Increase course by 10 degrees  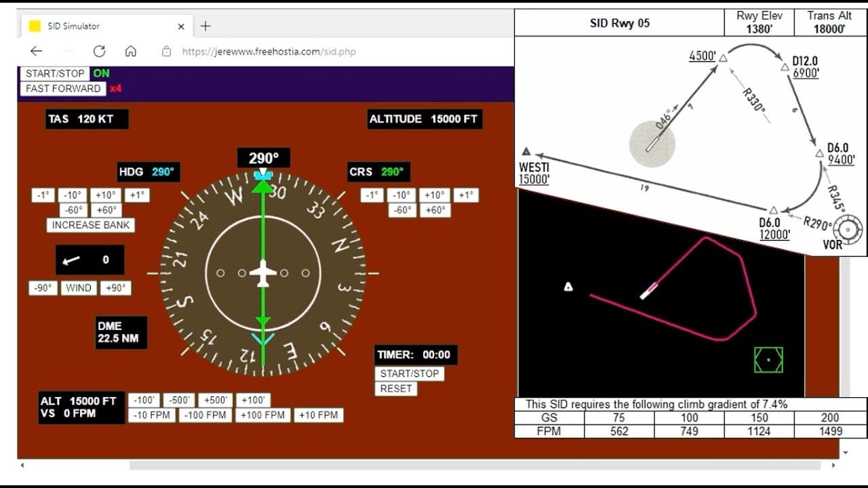(x=434, y=195)
